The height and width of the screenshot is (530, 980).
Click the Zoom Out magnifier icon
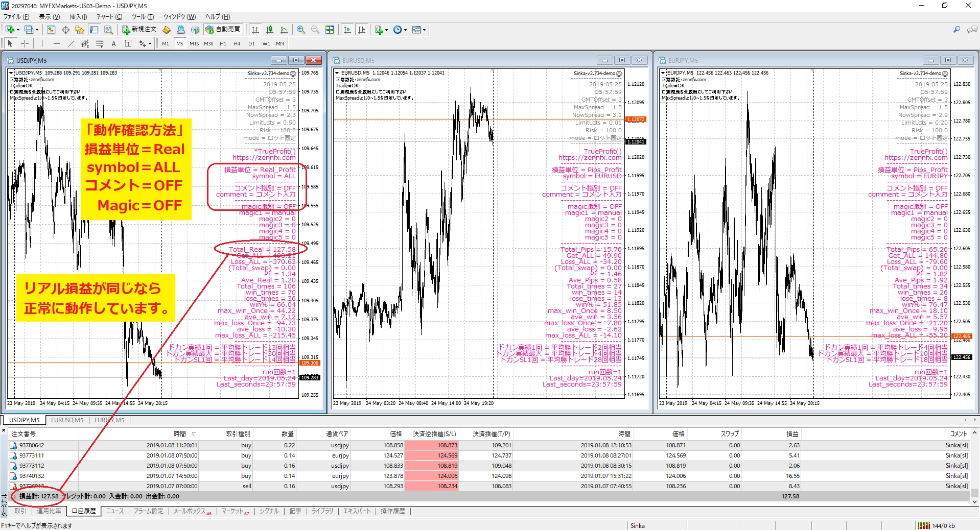[x=315, y=30]
